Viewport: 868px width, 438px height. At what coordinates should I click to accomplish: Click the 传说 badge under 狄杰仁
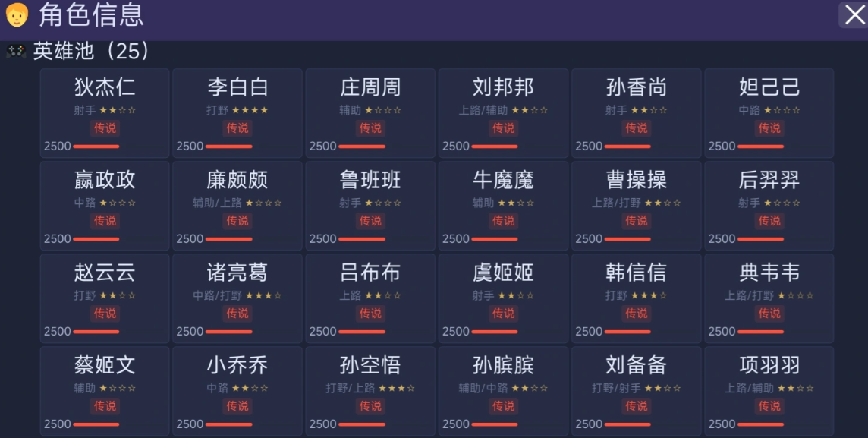pos(105,128)
